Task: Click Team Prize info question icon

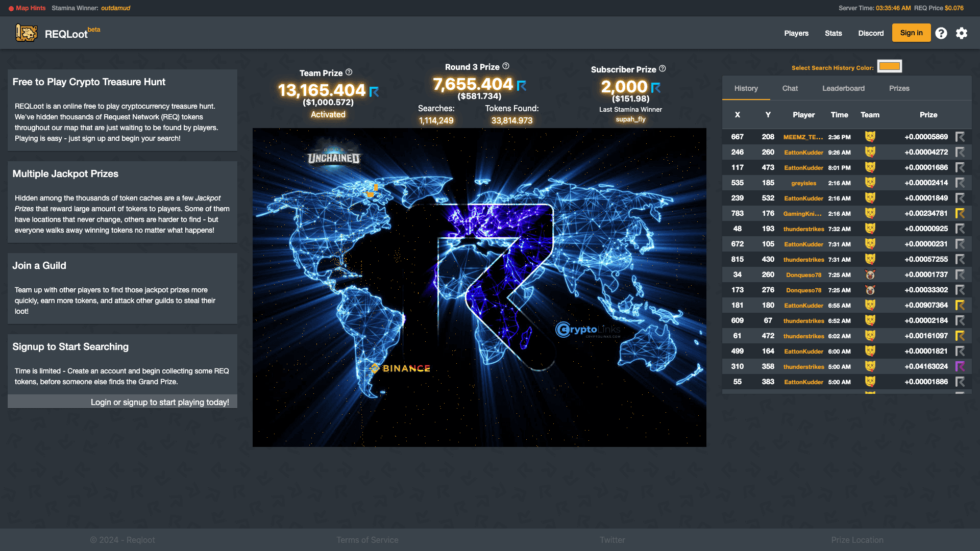Action: (349, 72)
